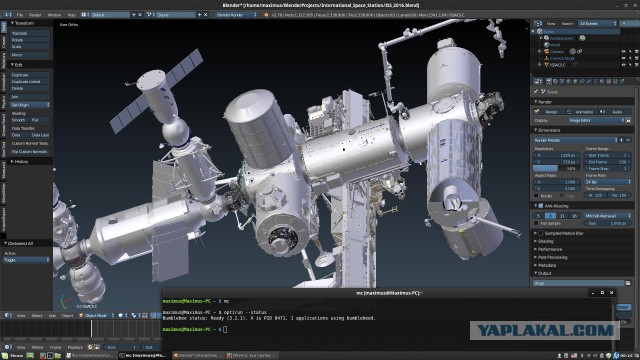Viewport: 640px width, 360px height.
Task: Open the Modifiers properties tab icon
Action: tap(589, 82)
